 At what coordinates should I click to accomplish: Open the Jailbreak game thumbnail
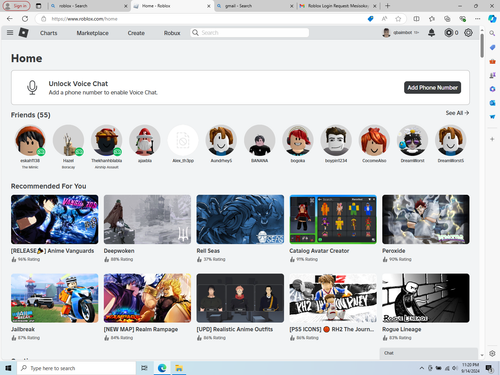click(x=55, y=298)
